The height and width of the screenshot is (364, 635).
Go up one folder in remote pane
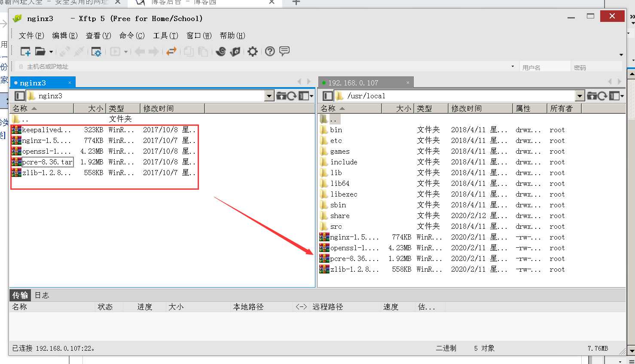click(x=592, y=96)
